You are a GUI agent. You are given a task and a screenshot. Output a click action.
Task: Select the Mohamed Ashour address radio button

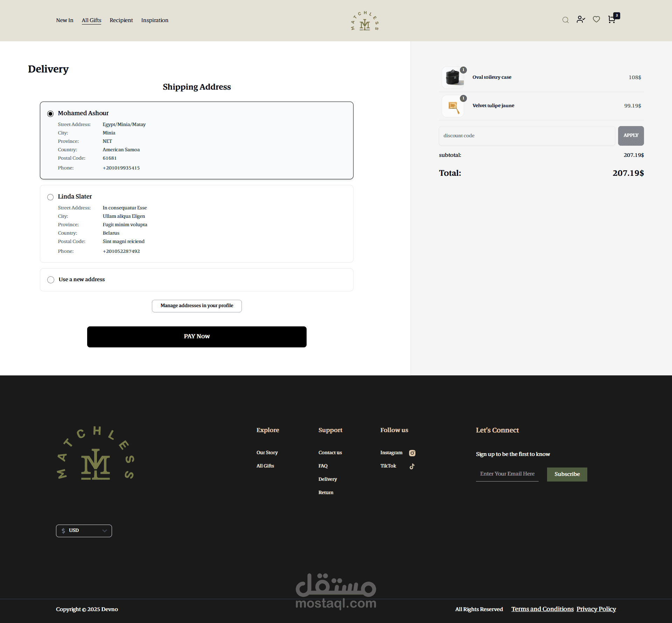tap(50, 114)
